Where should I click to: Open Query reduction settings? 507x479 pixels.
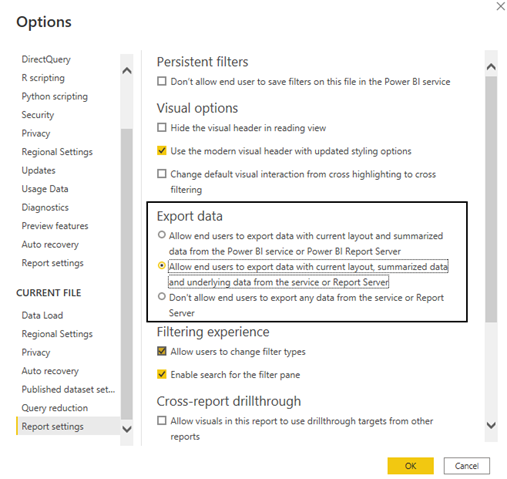point(55,408)
